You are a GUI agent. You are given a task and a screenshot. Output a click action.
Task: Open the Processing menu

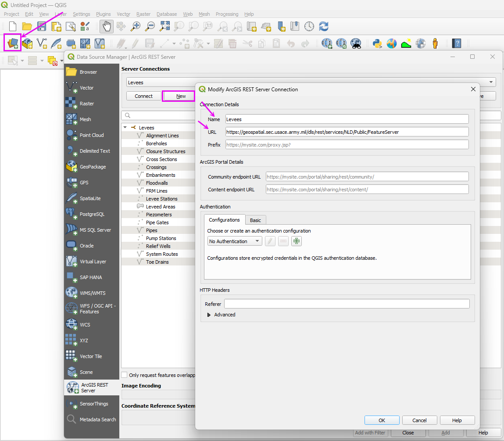click(227, 14)
